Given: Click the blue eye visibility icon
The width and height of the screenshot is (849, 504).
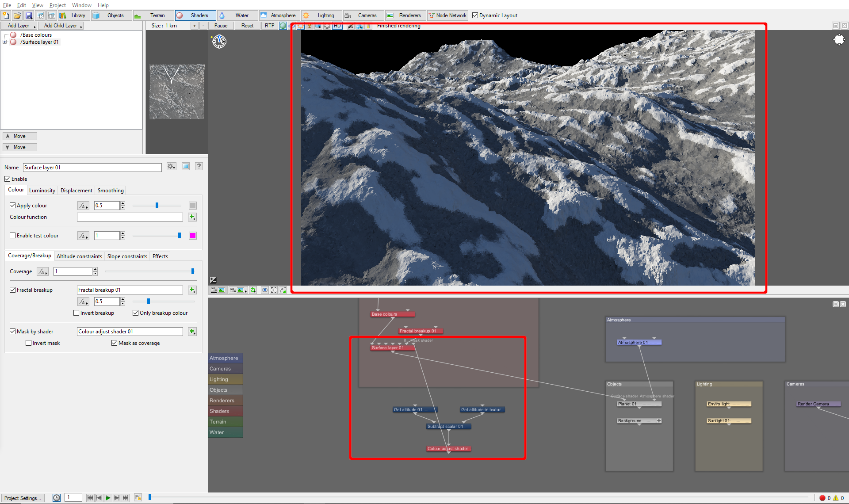Looking at the screenshot, I should [264, 290].
